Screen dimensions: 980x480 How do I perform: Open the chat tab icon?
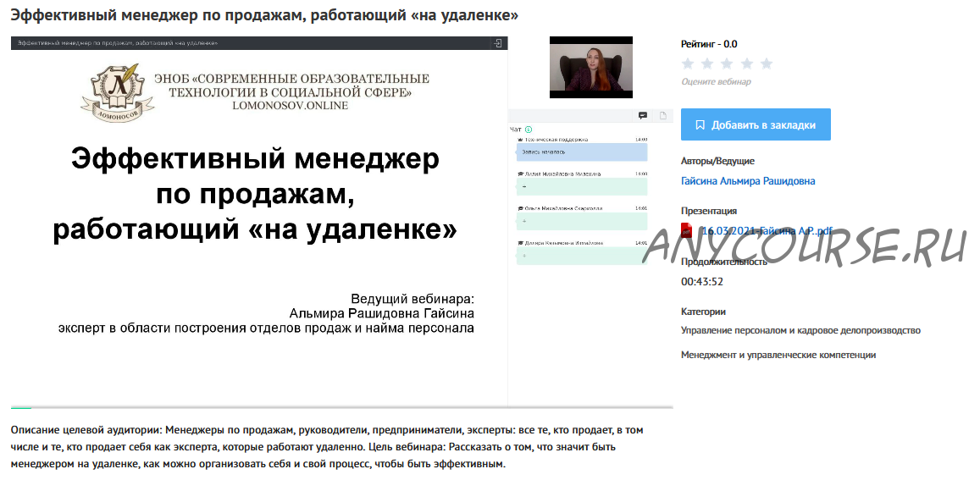click(642, 115)
